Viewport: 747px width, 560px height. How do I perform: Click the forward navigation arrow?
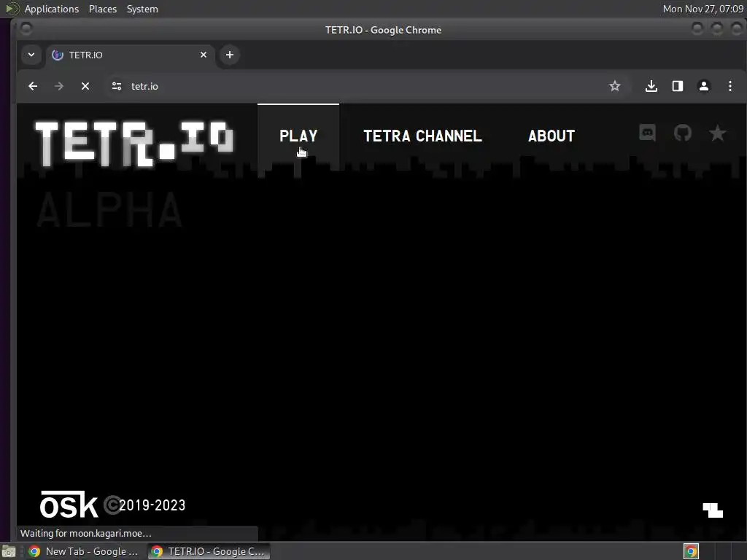pos(59,86)
